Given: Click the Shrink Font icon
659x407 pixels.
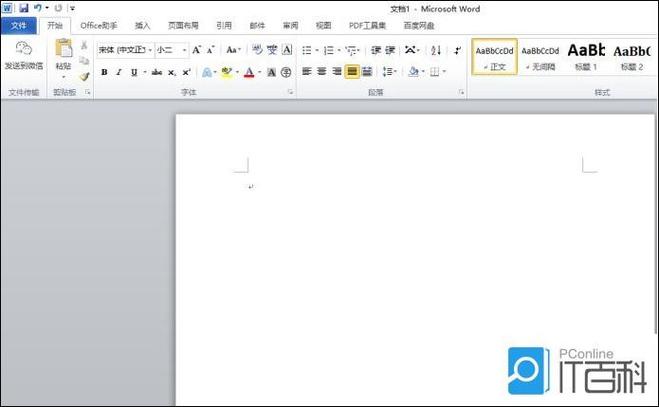Looking at the screenshot, I should 211,50.
